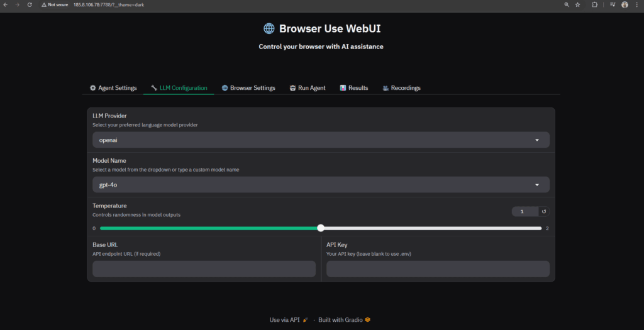This screenshot has width=644, height=330.
Task: Select the Recordings tab
Action: point(401,88)
